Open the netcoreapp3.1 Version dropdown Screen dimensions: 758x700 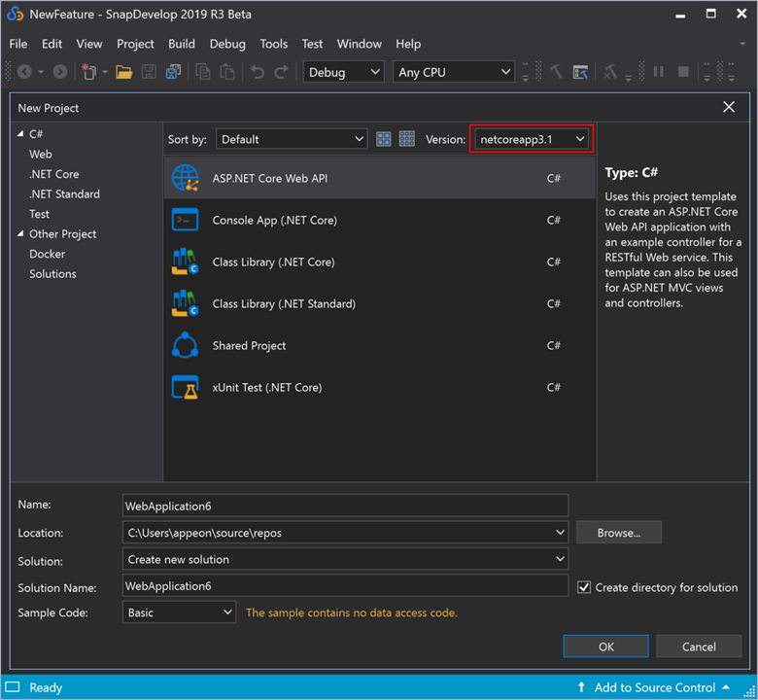pyautogui.click(x=532, y=139)
